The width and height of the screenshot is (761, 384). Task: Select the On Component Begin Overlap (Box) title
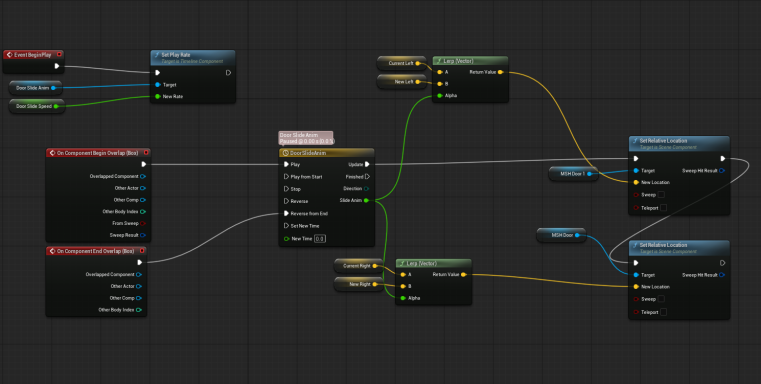pos(98,153)
